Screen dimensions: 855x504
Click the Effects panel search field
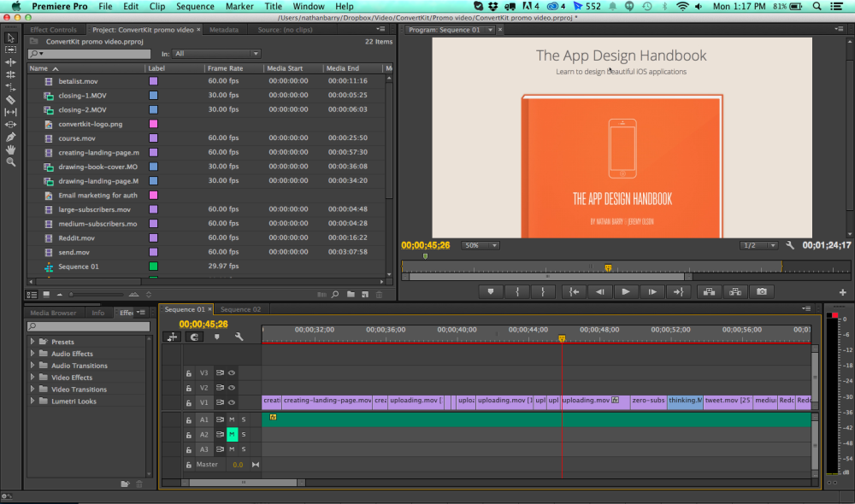pos(88,326)
